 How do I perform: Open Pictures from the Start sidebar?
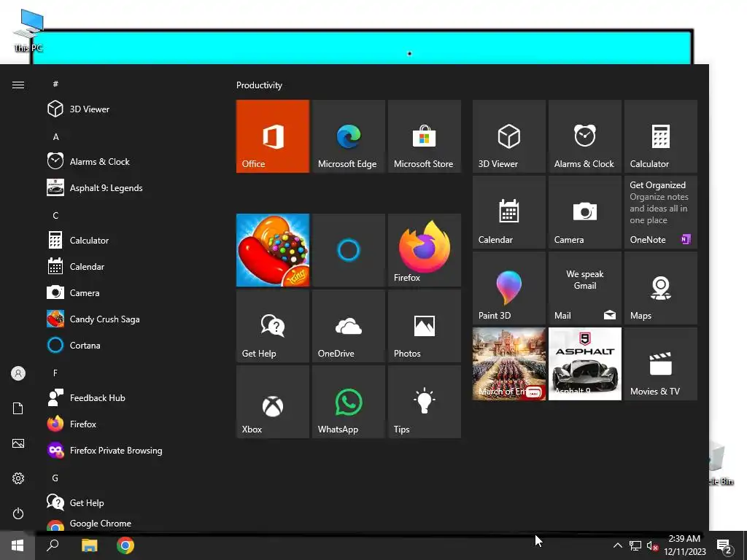tap(18, 443)
